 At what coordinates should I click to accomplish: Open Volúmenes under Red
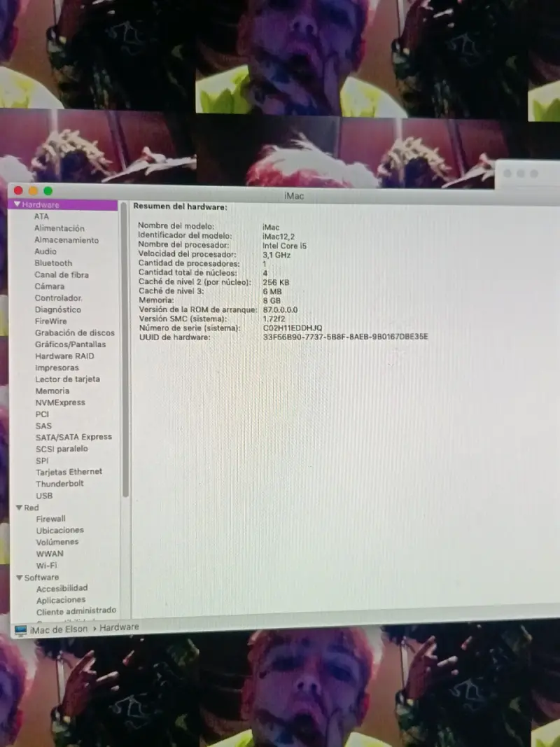pyautogui.click(x=57, y=542)
